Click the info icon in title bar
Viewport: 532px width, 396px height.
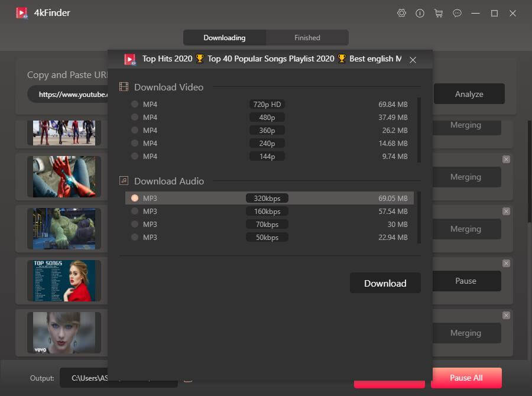coord(420,13)
